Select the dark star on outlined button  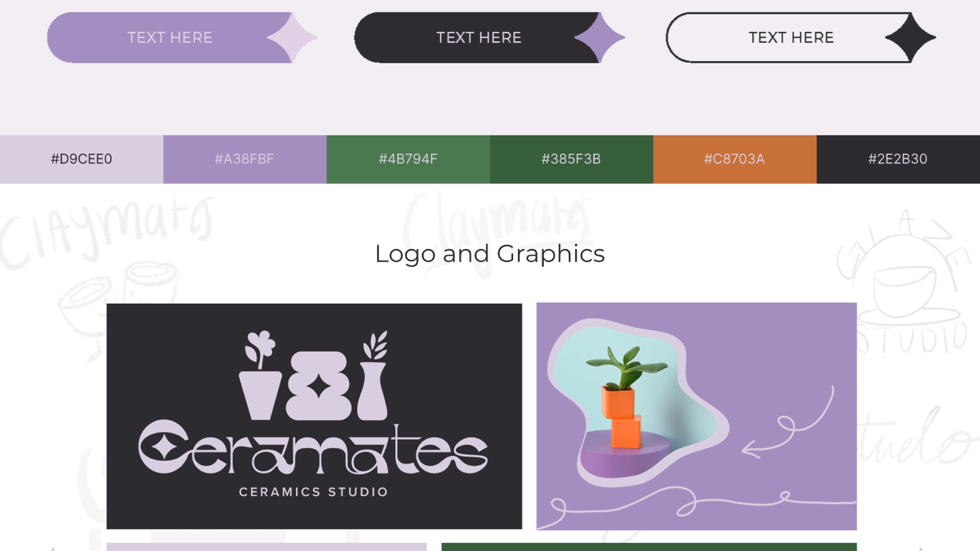(910, 38)
